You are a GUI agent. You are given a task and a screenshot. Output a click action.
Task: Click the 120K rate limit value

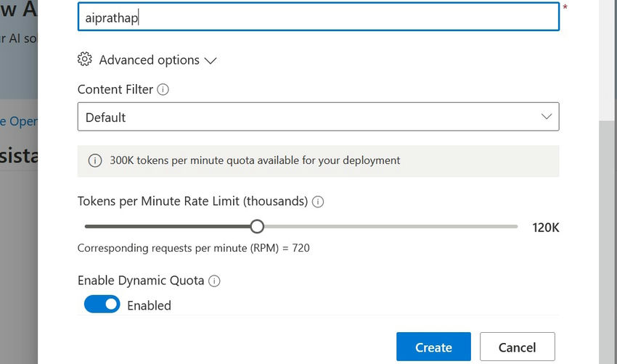point(545,228)
